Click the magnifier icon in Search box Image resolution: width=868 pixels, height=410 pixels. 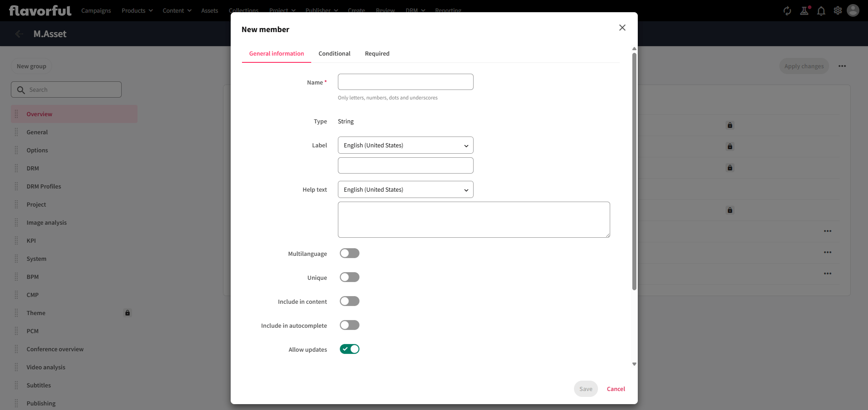tap(21, 90)
